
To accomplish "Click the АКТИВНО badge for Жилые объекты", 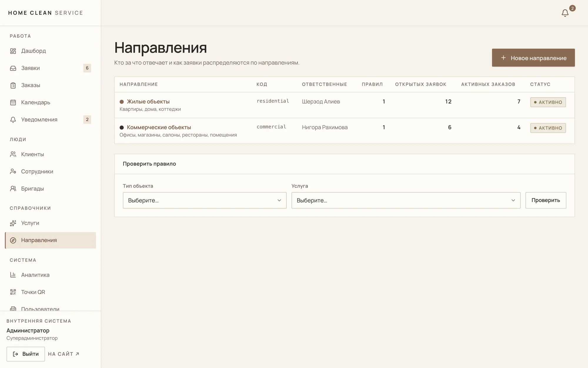I will [548, 102].
